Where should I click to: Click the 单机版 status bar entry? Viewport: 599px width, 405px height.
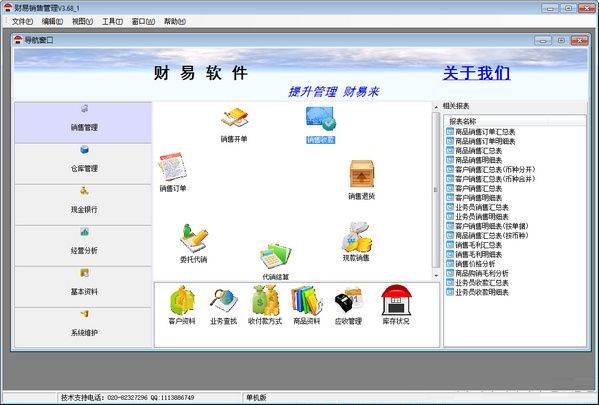click(256, 398)
